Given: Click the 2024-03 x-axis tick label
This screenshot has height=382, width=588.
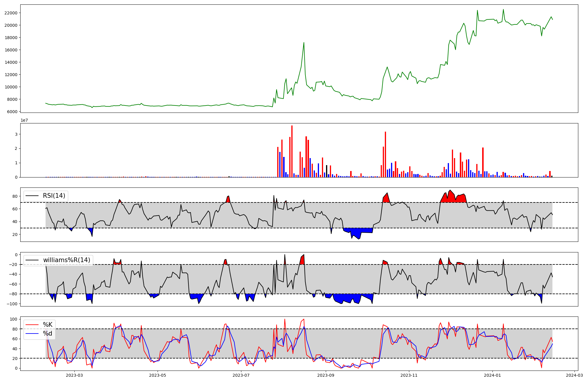Looking at the screenshot, I should 574,375.
